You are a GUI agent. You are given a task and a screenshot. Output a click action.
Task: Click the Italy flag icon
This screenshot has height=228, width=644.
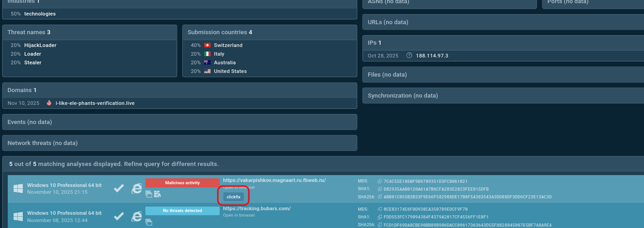207,54
